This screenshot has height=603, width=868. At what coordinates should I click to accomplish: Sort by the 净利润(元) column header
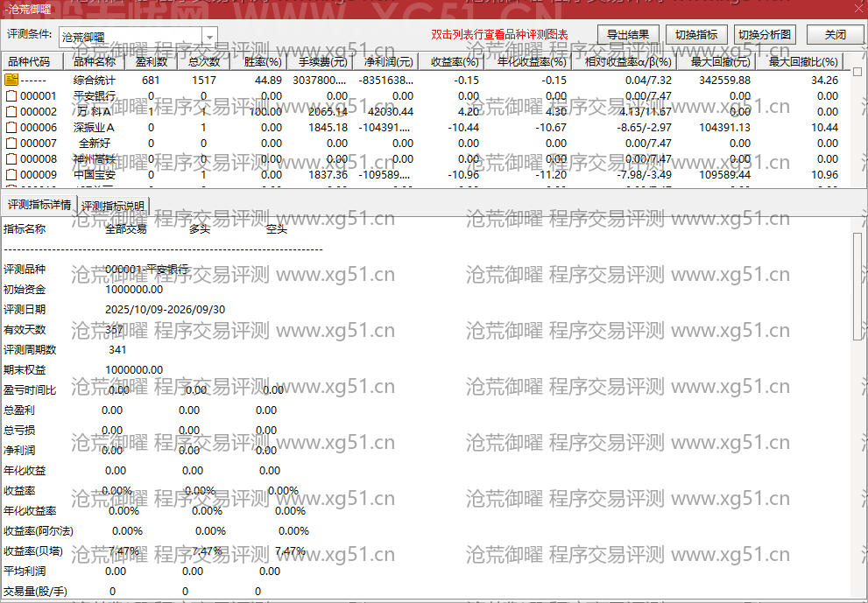click(386, 61)
